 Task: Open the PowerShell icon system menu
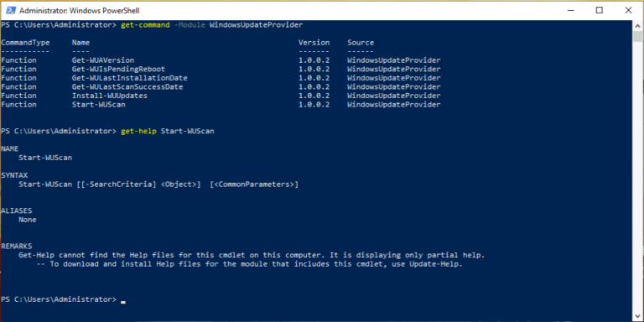point(10,10)
